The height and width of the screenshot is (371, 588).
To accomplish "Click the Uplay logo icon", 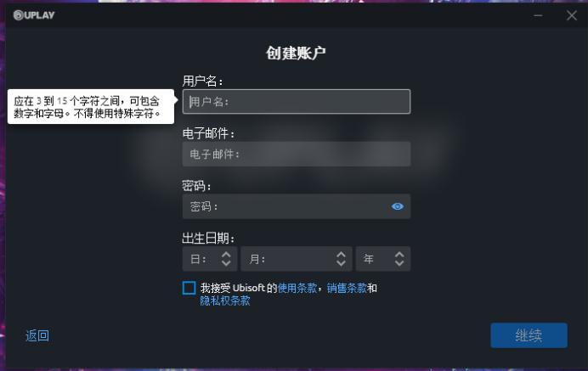I will point(19,15).
